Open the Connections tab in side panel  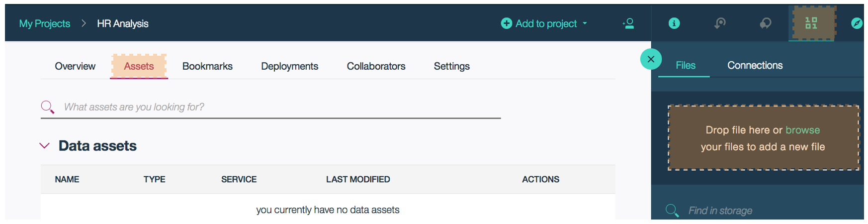[755, 65]
